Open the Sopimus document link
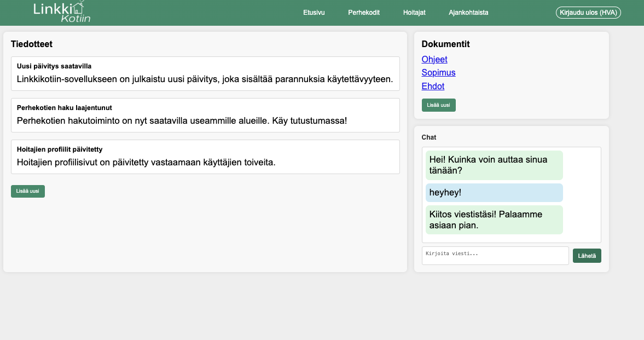The width and height of the screenshot is (644, 340). [438, 73]
